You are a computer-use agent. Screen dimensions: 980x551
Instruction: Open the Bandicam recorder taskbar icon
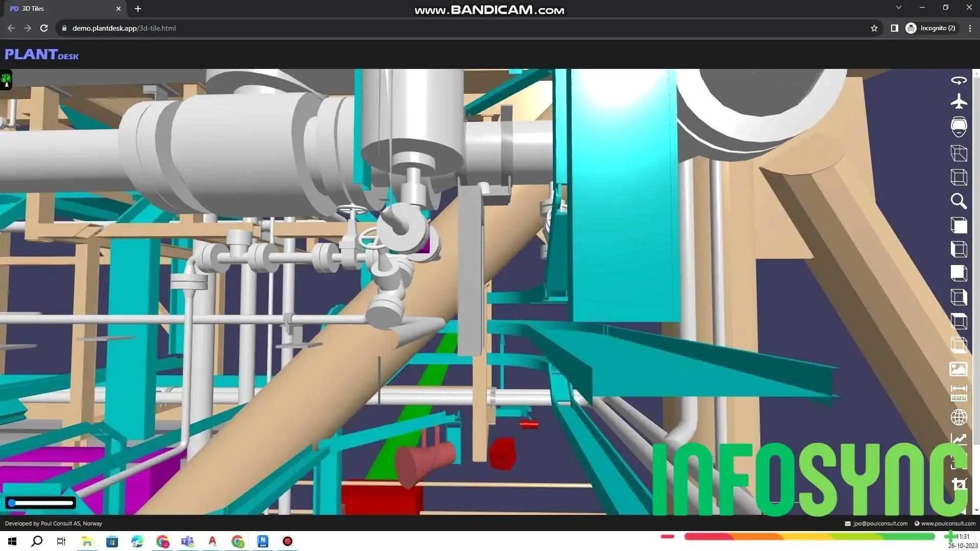tap(288, 541)
